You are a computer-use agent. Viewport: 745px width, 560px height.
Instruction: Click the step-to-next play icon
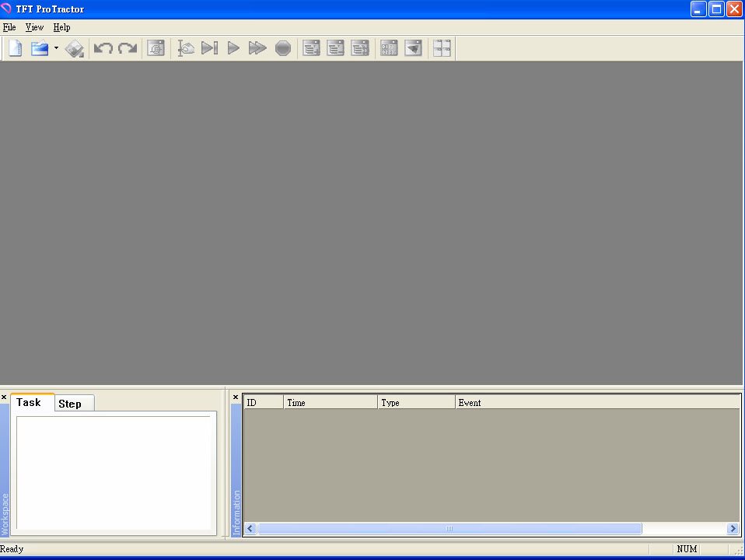click(x=209, y=48)
